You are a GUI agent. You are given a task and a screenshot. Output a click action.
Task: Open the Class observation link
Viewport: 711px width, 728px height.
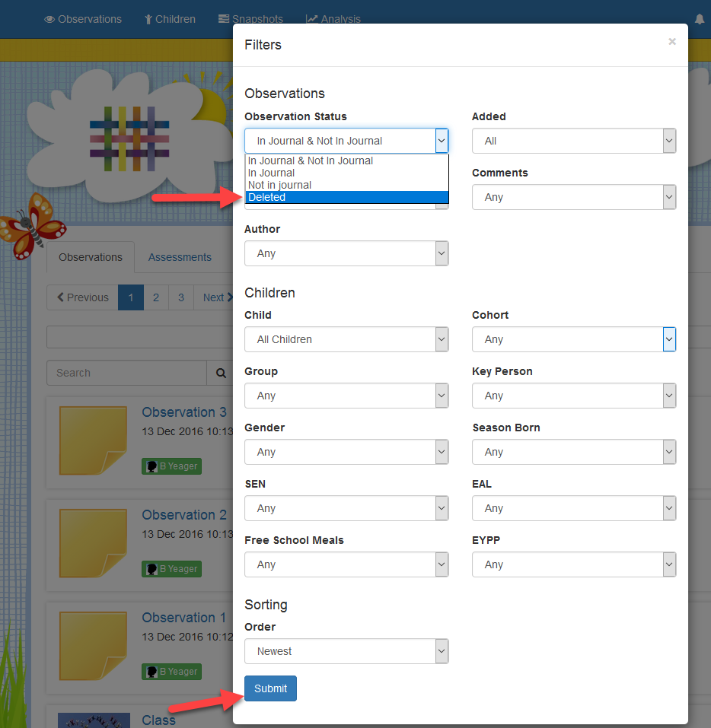coord(158,720)
